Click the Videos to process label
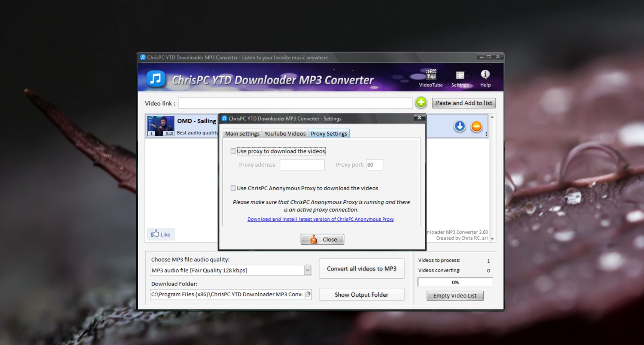Viewport: 644px width, 345px height. tap(439, 260)
